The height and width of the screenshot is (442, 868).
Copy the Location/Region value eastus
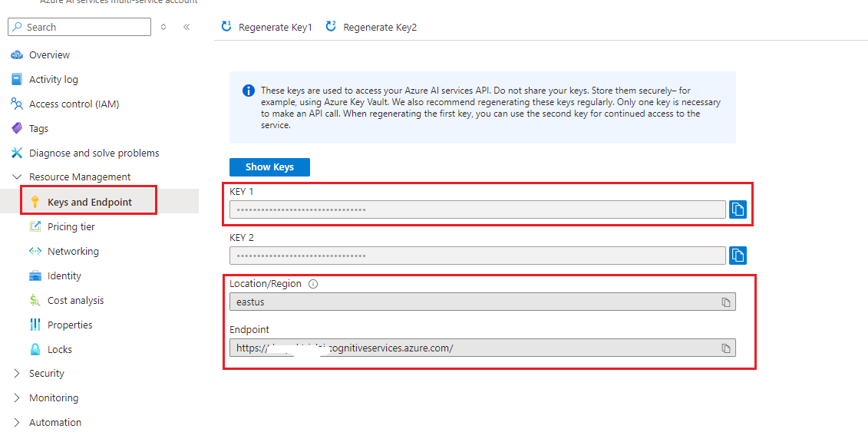725,302
